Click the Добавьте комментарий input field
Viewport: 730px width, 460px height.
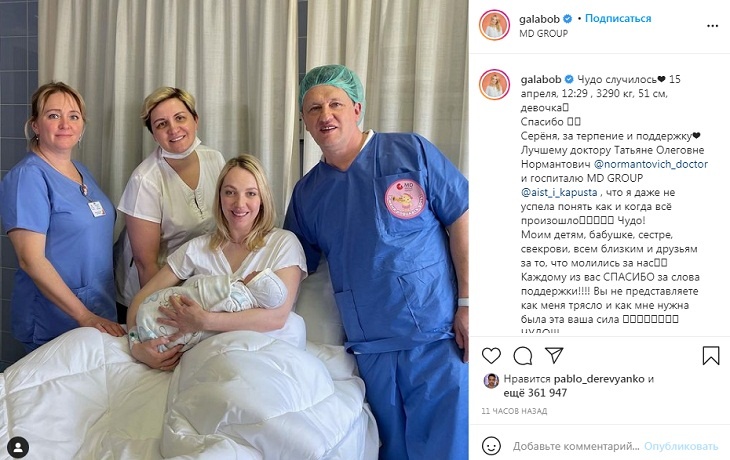pyautogui.click(x=576, y=446)
